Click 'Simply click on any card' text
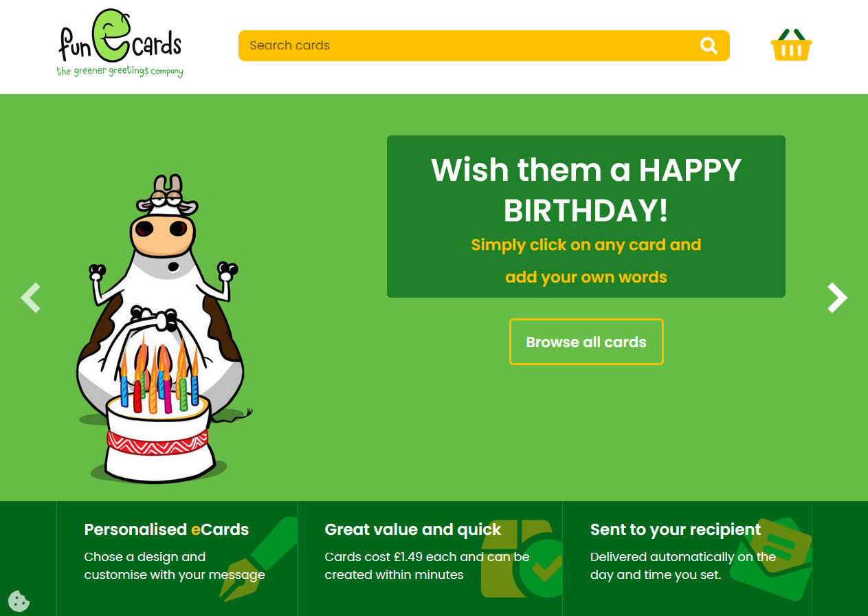 click(556, 245)
